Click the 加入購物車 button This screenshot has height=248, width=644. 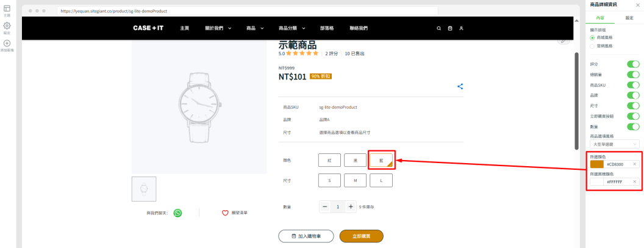306,236
